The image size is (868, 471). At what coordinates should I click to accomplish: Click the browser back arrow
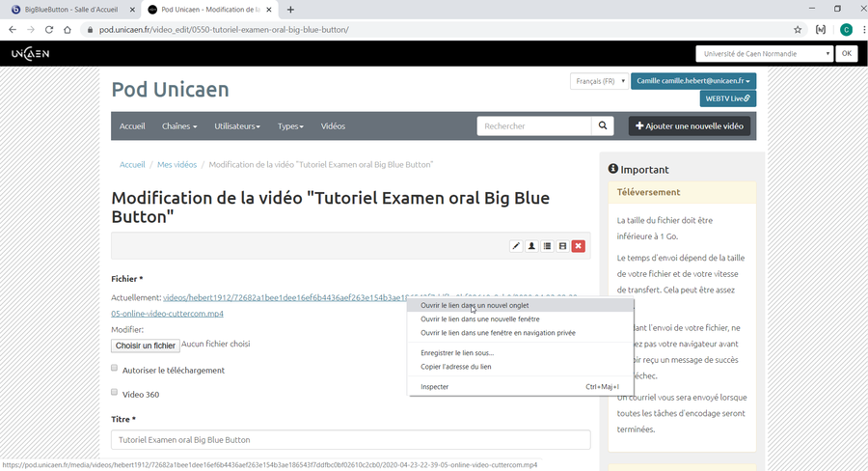click(x=13, y=30)
